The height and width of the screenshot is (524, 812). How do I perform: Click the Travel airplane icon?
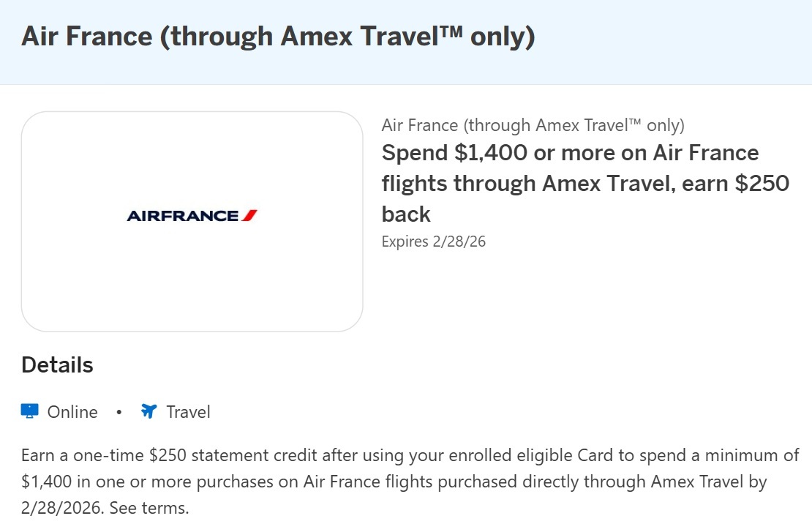[x=149, y=411]
